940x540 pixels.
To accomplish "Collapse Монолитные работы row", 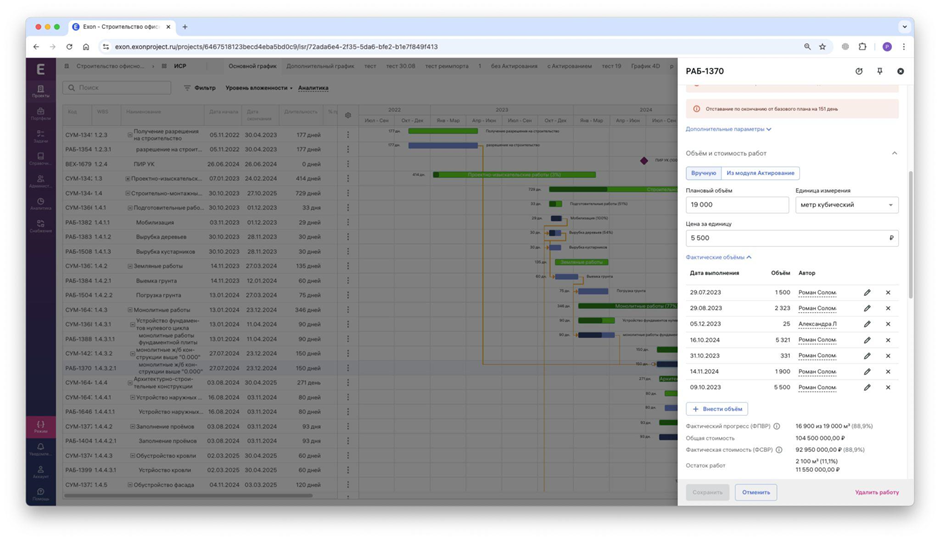I will (x=129, y=310).
